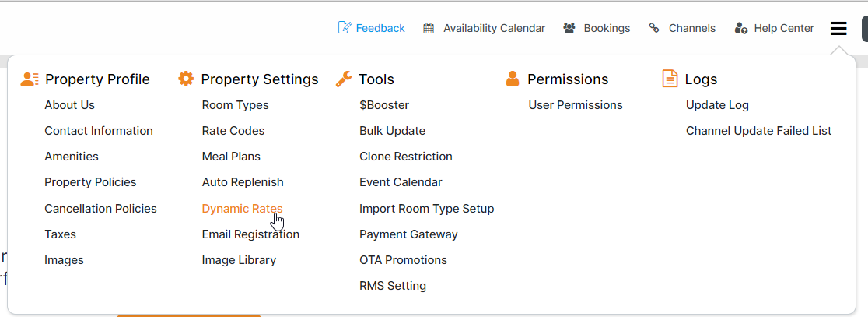
Task: Open the Update Log
Action: coord(717,105)
